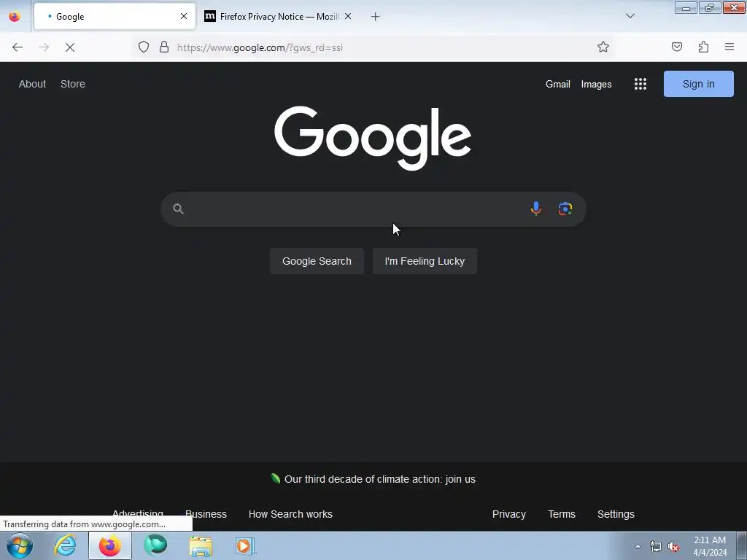The image size is (747, 560).
Task: Open the clock showing 2:11 AM
Action: click(710, 546)
